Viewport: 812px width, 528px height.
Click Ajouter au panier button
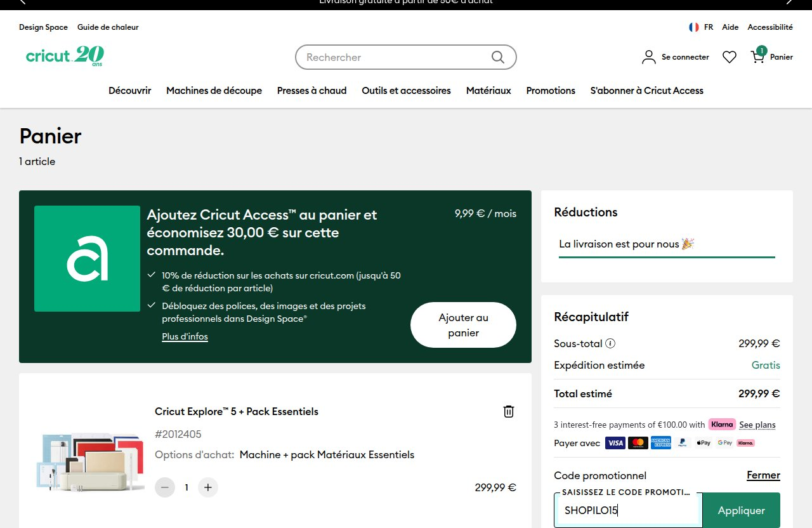pos(463,325)
